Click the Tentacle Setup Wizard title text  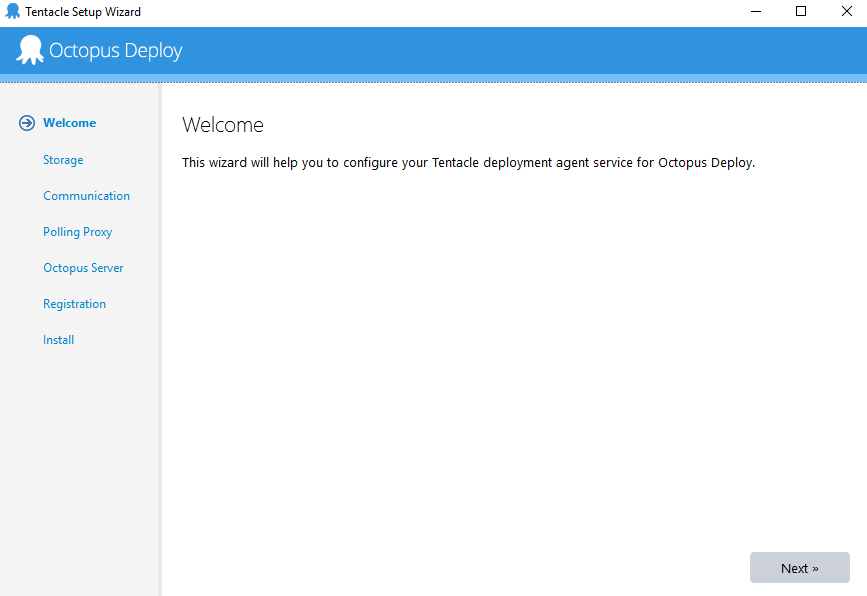pos(83,12)
